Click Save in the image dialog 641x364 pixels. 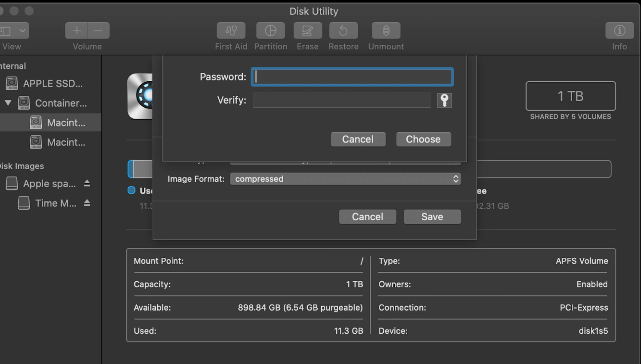click(x=432, y=217)
